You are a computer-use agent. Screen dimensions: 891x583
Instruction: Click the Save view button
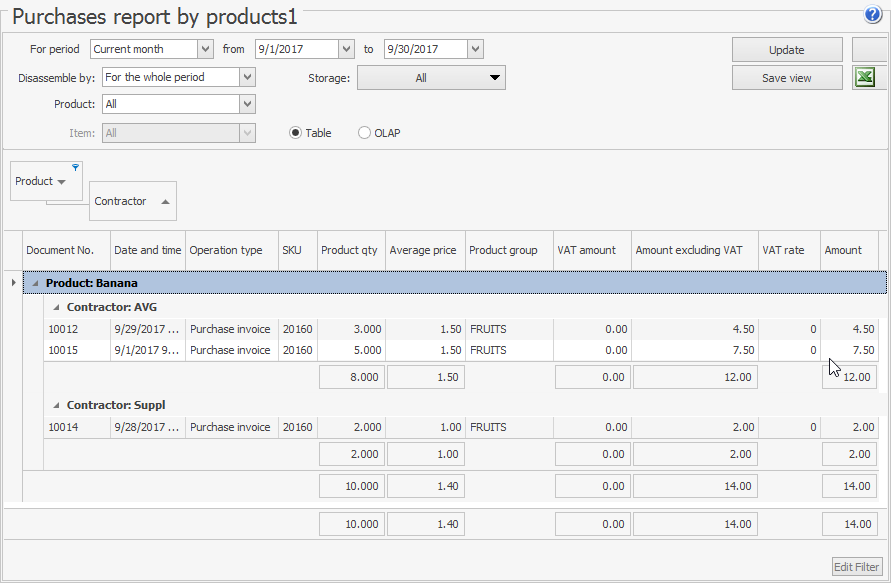pyautogui.click(x=786, y=78)
